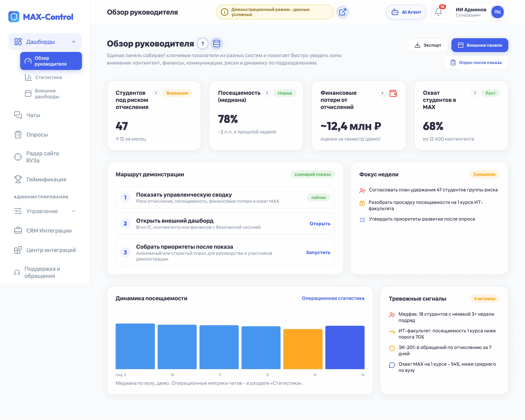Click help icon next to page heading

(x=203, y=44)
